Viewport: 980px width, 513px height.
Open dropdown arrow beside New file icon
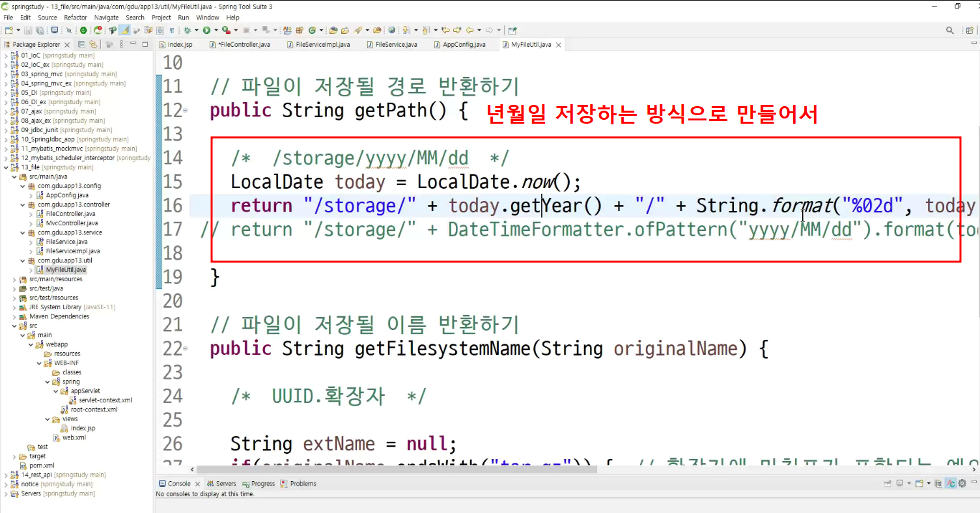pyautogui.click(x=18, y=30)
